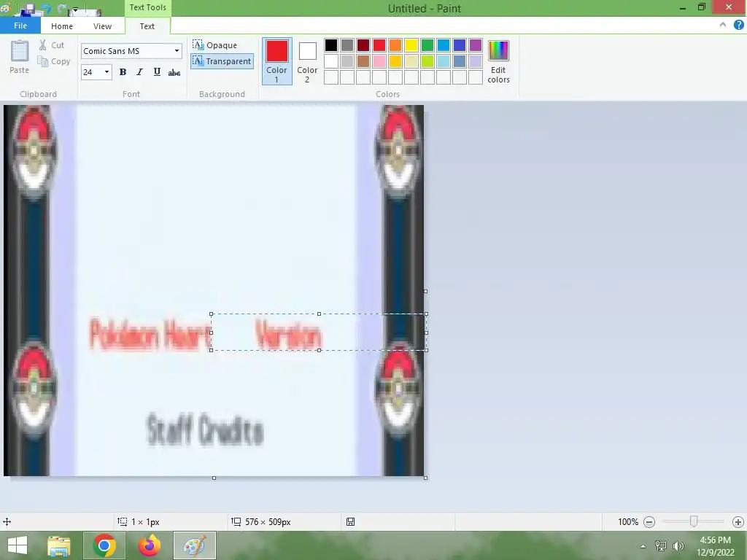747x560 pixels.
Task: Pick the pink (rose) color swatch
Action: click(379, 61)
